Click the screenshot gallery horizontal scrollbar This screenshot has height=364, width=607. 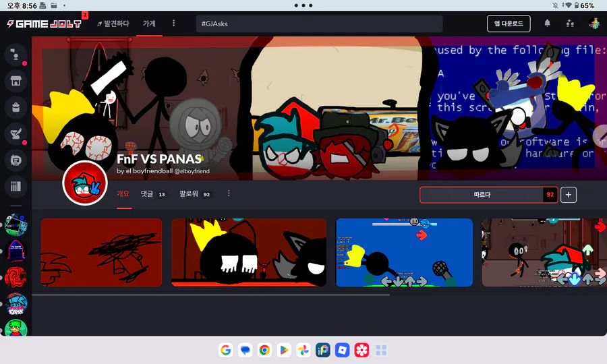pos(210,295)
